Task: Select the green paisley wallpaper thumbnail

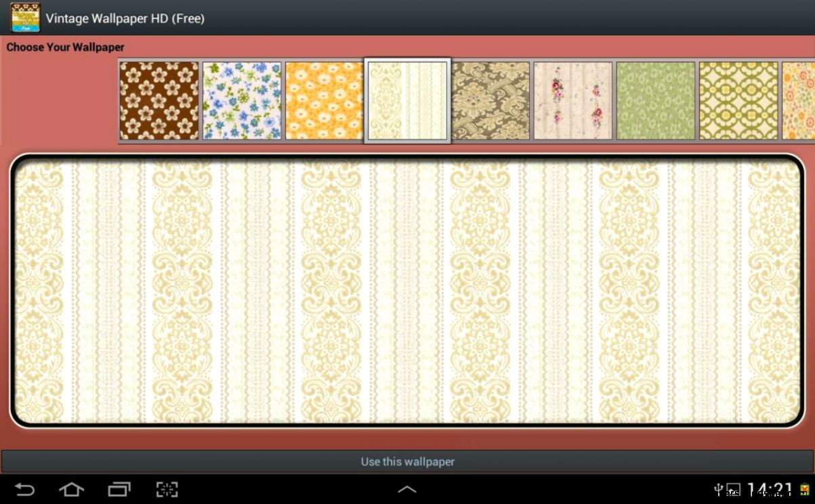Action: pyautogui.click(x=656, y=101)
